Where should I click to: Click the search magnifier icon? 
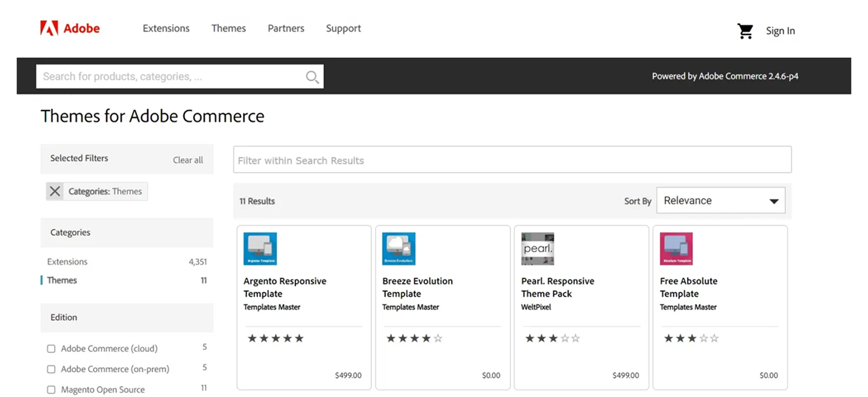312,77
